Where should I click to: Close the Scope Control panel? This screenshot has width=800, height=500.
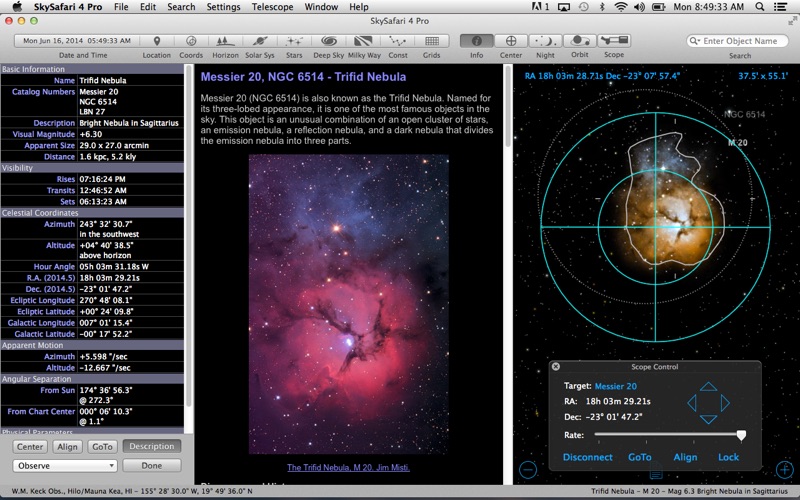pos(556,366)
